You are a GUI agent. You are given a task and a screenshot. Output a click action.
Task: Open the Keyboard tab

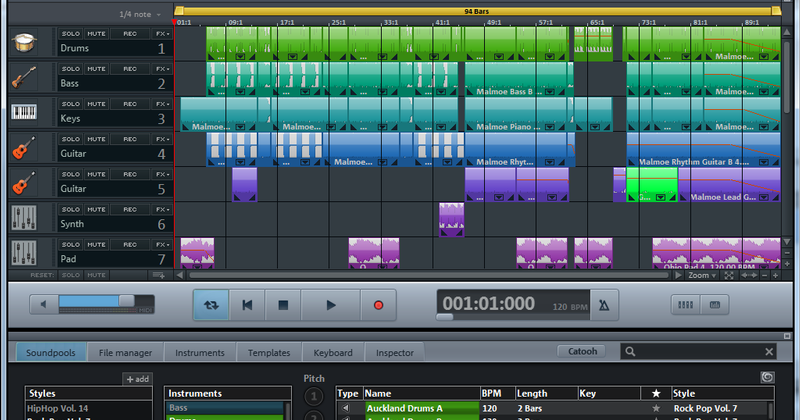333,353
